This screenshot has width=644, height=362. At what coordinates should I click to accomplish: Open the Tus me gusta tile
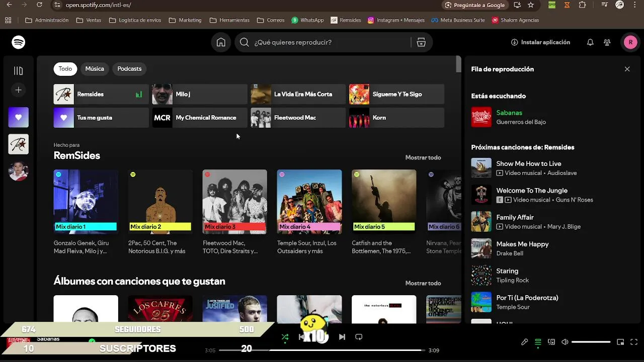(101, 118)
